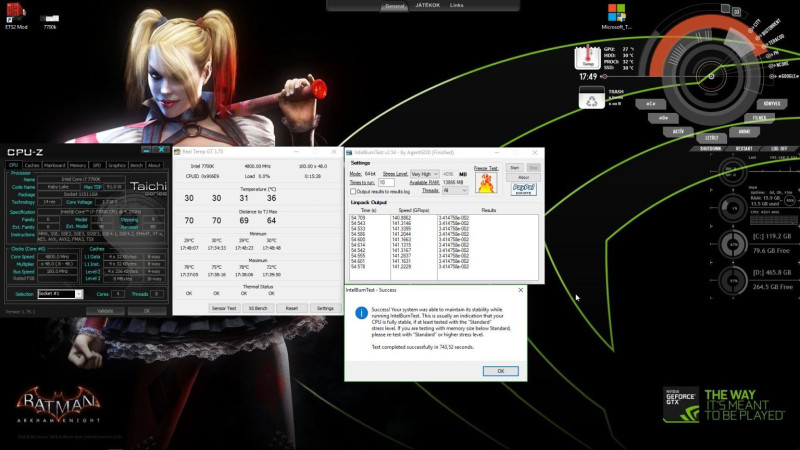Click XS Bench button in Real Temp
The height and width of the screenshot is (450, 800).
coord(258,308)
